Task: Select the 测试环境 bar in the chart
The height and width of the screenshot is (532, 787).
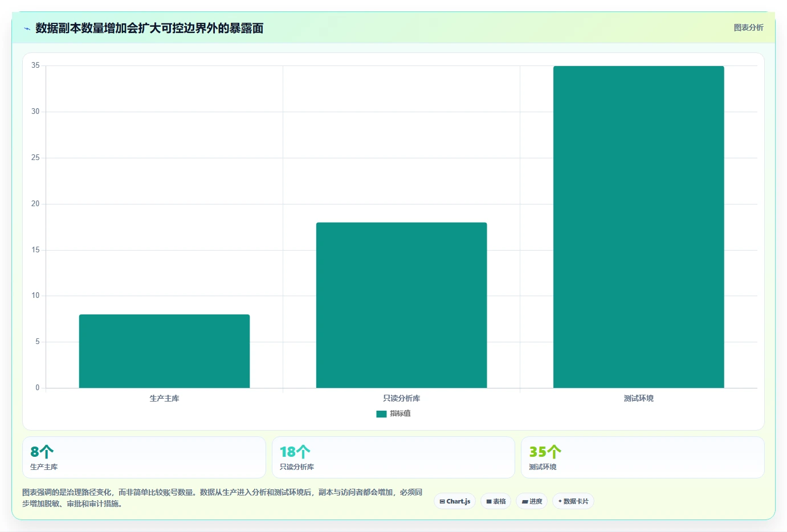Action: (638, 227)
